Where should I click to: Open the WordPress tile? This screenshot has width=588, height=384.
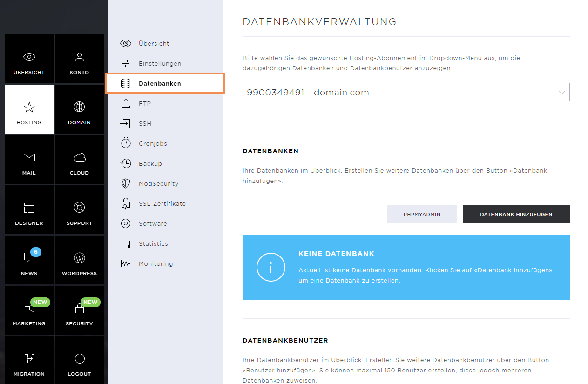[x=79, y=260]
